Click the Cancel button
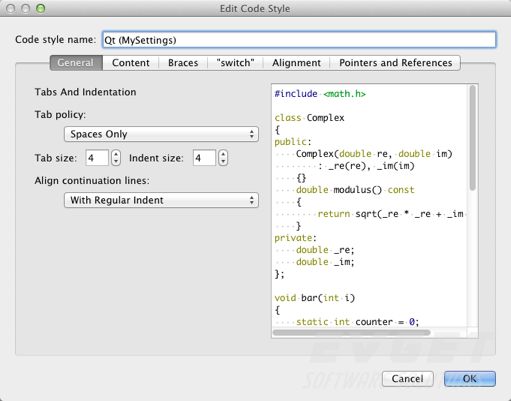Screen dimensions: 511x401 [407, 379]
